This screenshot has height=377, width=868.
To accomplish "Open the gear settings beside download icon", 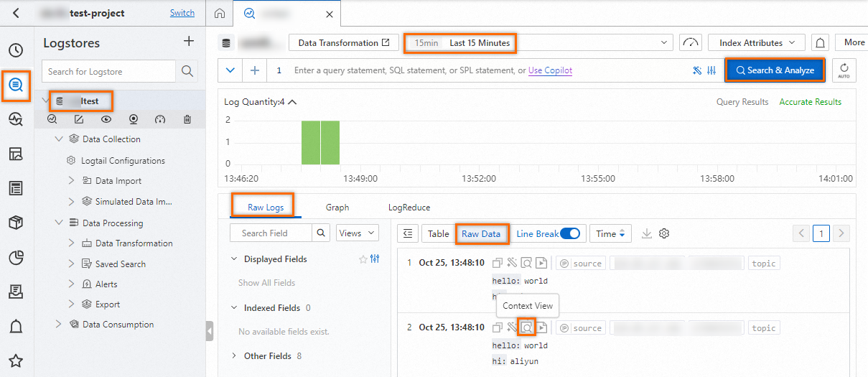I will pos(664,233).
